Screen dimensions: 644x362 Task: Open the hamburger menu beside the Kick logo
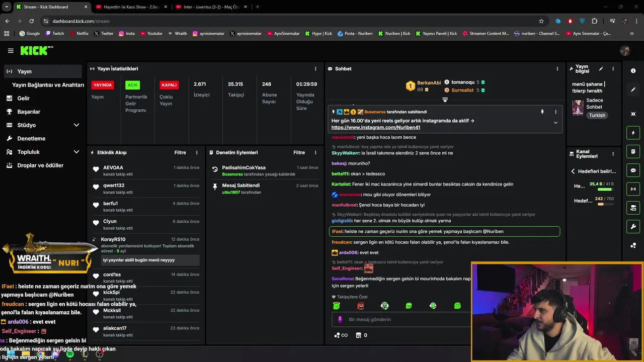11,51
